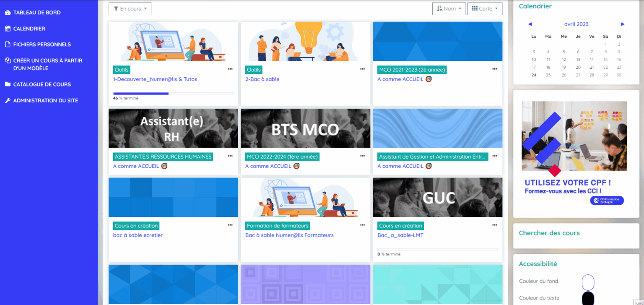Screen dimensions: 644x305
Task: Click the create-course-from-template icon
Action: (7, 60)
